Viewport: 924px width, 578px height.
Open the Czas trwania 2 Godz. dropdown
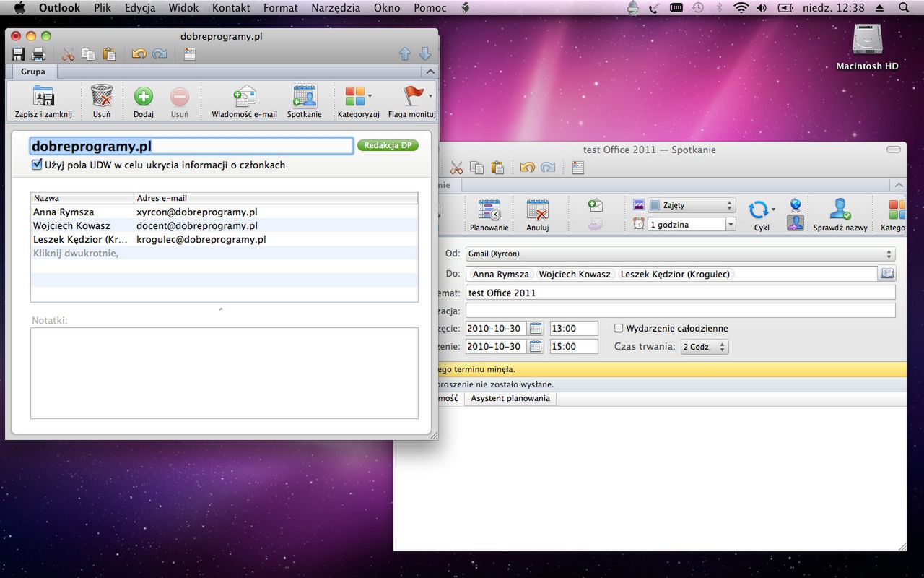tap(705, 347)
